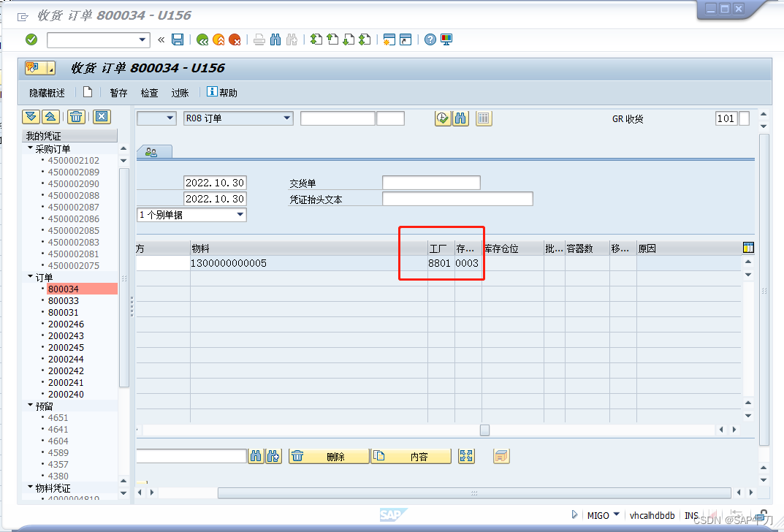Go to first page icon
The image size is (784, 532).
(x=316, y=39)
